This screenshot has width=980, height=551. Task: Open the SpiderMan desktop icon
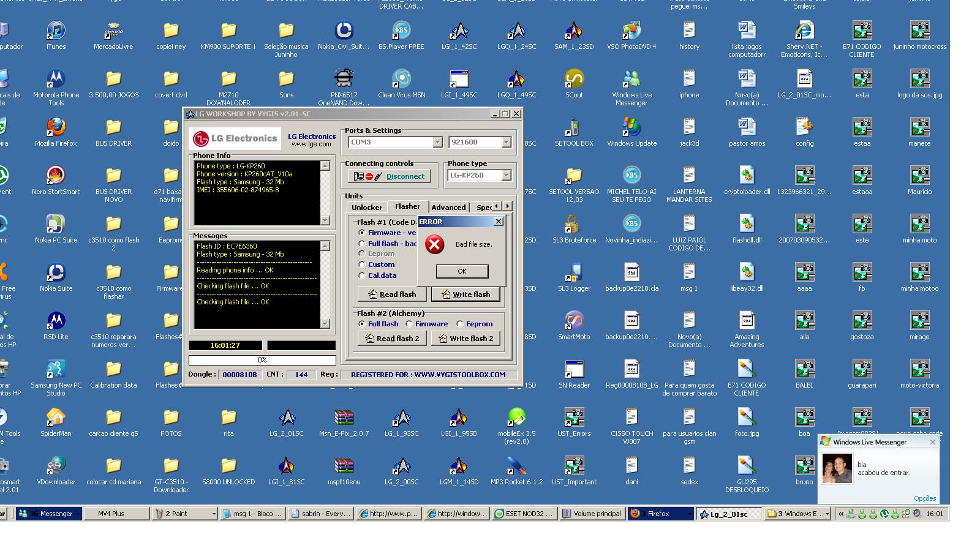pos(56,422)
